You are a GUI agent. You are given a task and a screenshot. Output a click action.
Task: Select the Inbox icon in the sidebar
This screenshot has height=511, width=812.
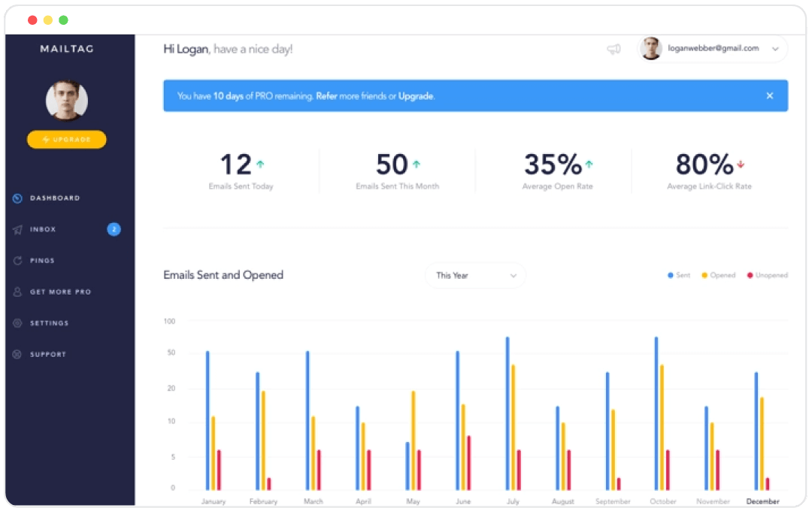coord(18,229)
